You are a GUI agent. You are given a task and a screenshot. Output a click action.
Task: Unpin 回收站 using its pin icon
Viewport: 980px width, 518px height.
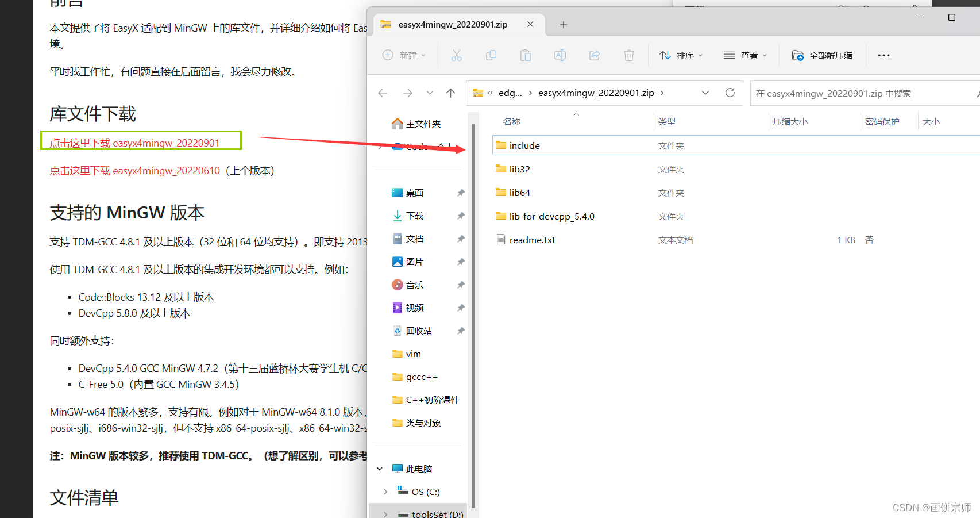461,331
